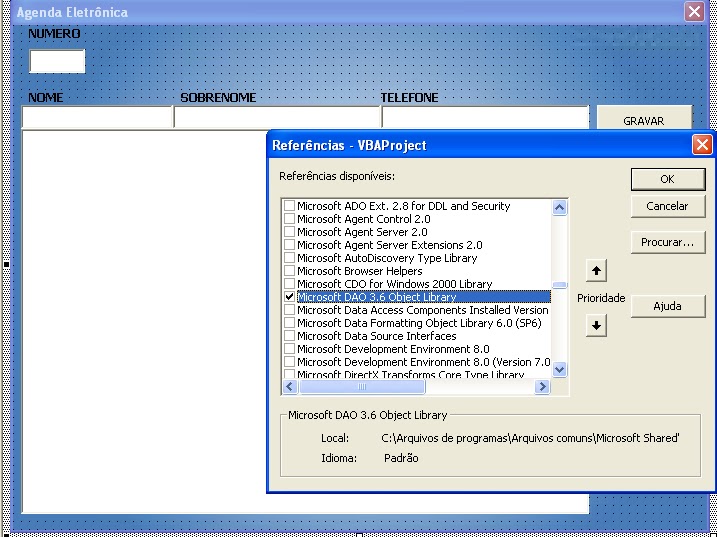Check Microsoft Data Formatting Object Library 6.0
This screenshot has width=717, height=537.
pos(289,323)
